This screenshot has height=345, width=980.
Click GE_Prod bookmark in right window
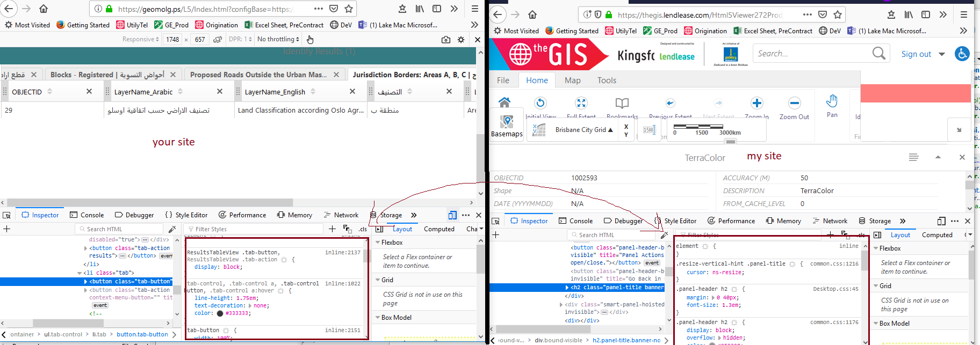[x=660, y=31]
